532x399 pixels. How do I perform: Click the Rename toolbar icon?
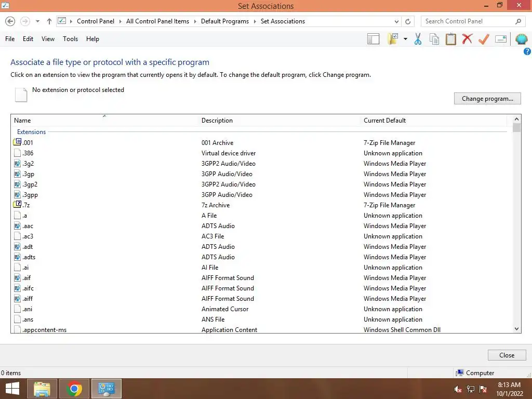501,39
